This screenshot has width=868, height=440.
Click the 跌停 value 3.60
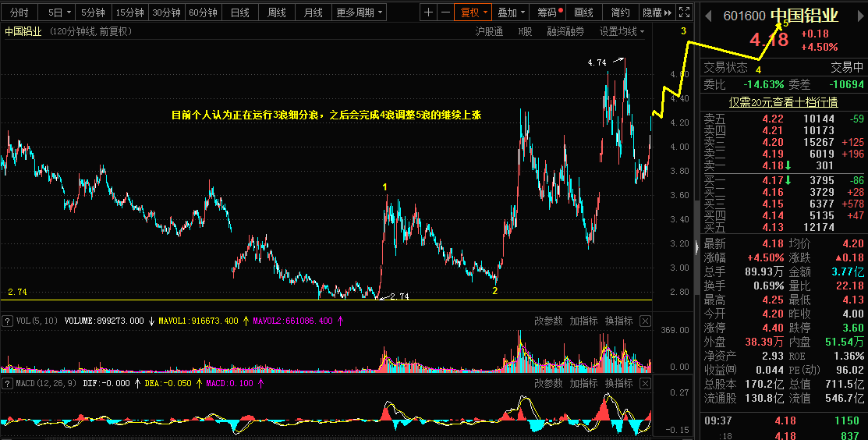853,328
